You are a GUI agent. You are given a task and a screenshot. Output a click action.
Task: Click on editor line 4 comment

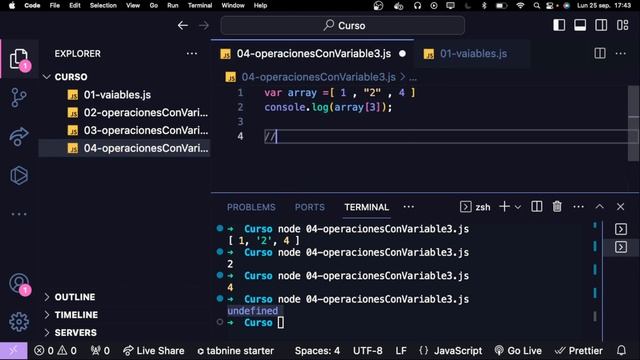tap(270, 136)
